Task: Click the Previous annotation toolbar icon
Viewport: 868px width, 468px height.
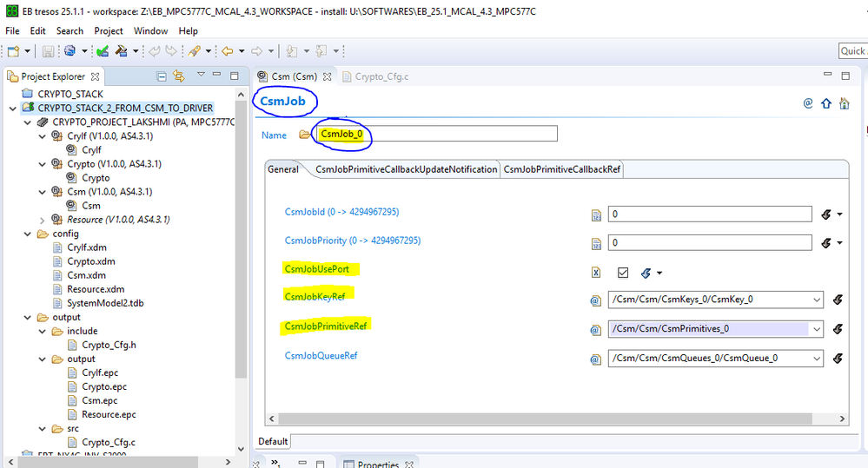Action: tap(321, 51)
